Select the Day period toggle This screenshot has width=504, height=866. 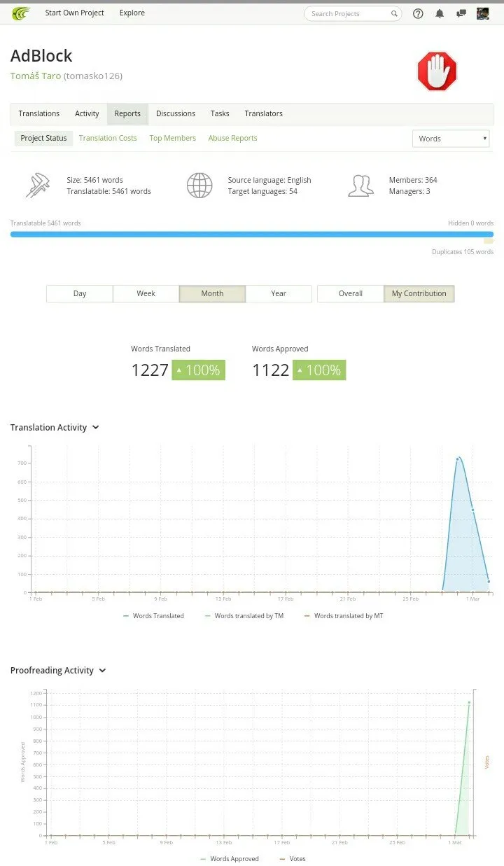tap(80, 293)
